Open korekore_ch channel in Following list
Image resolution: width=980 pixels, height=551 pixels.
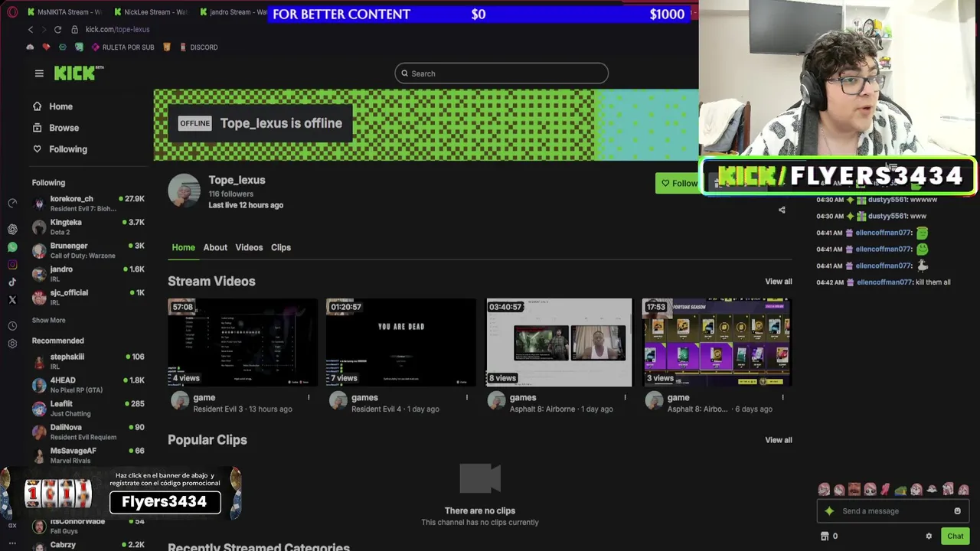88,203
